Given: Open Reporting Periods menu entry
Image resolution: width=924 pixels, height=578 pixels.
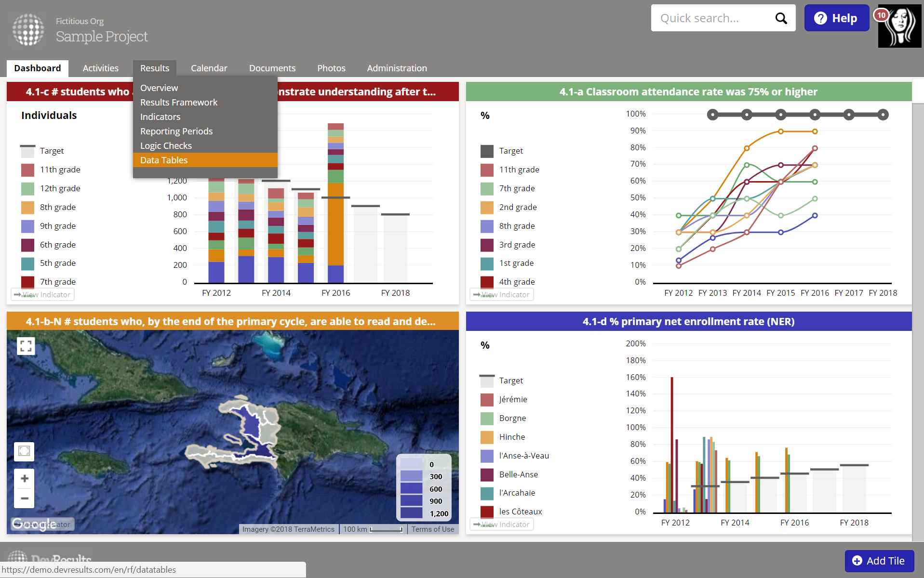Looking at the screenshot, I should pyautogui.click(x=205, y=131).
